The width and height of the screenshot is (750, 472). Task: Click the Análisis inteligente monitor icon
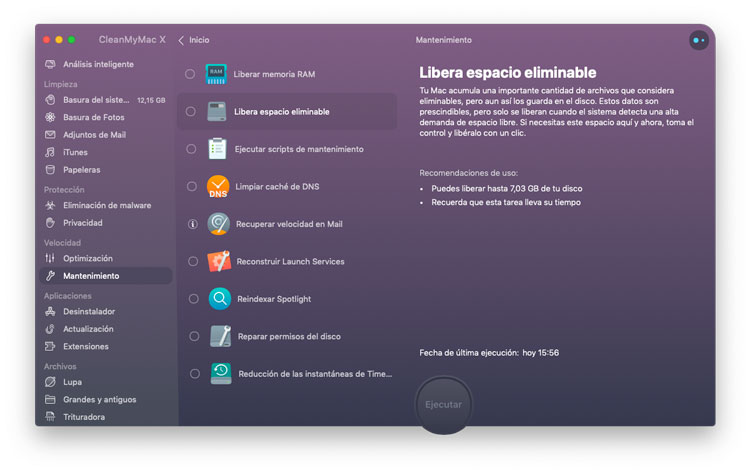50,64
